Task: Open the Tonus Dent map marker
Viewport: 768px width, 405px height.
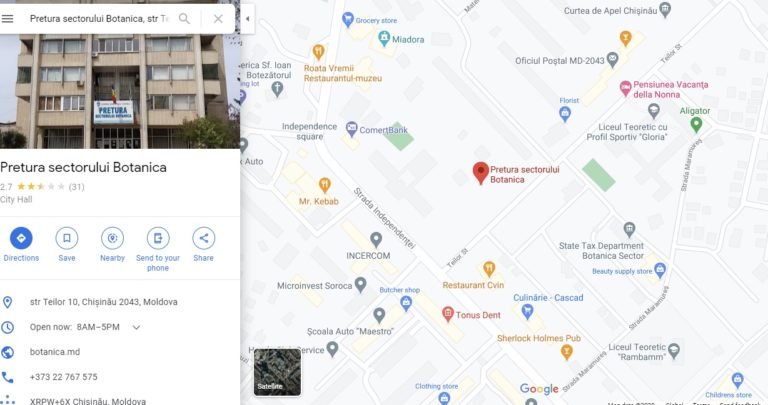Action: [448, 314]
